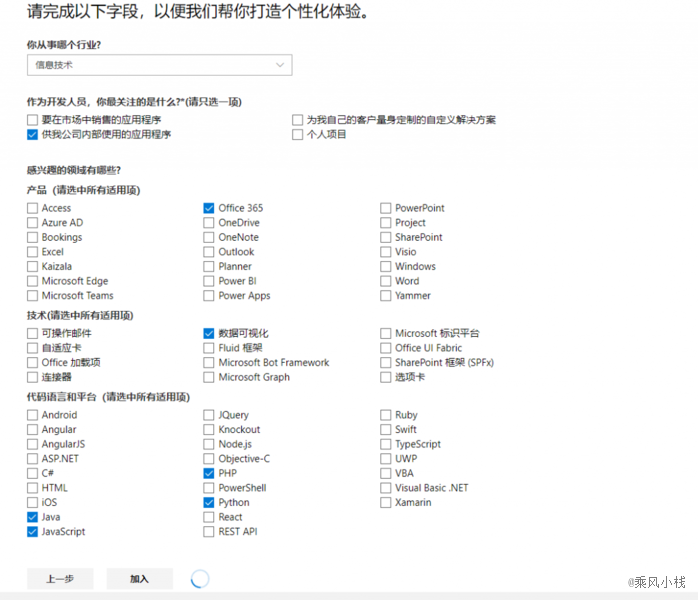Enable the Excel checkbox
The height and width of the screenshot is (600, 698).
(32, 252)
